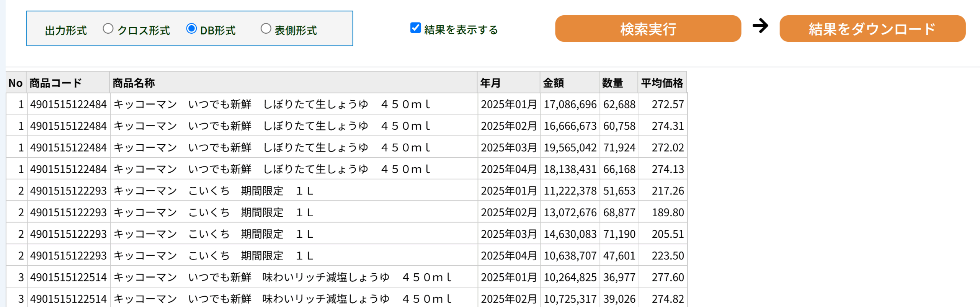Click amount cell 10,264,825
The height and width of the screenshot is (307, 980).
[x=570, y=277]
